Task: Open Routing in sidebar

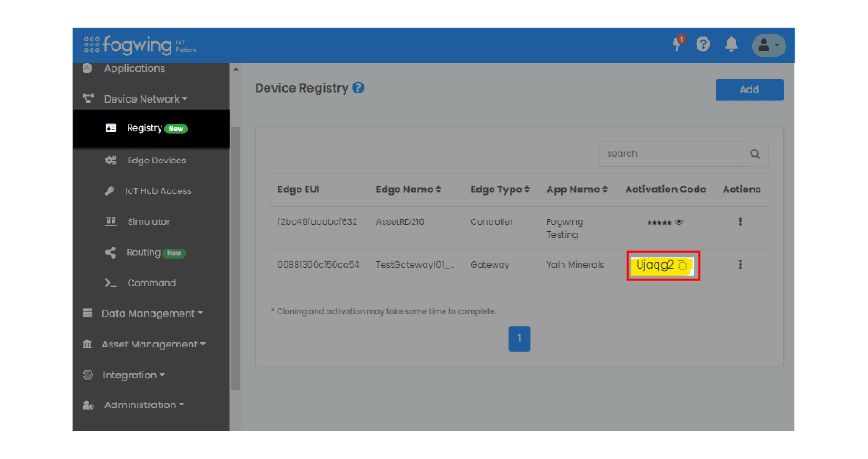Action: [x=143, y=252]
